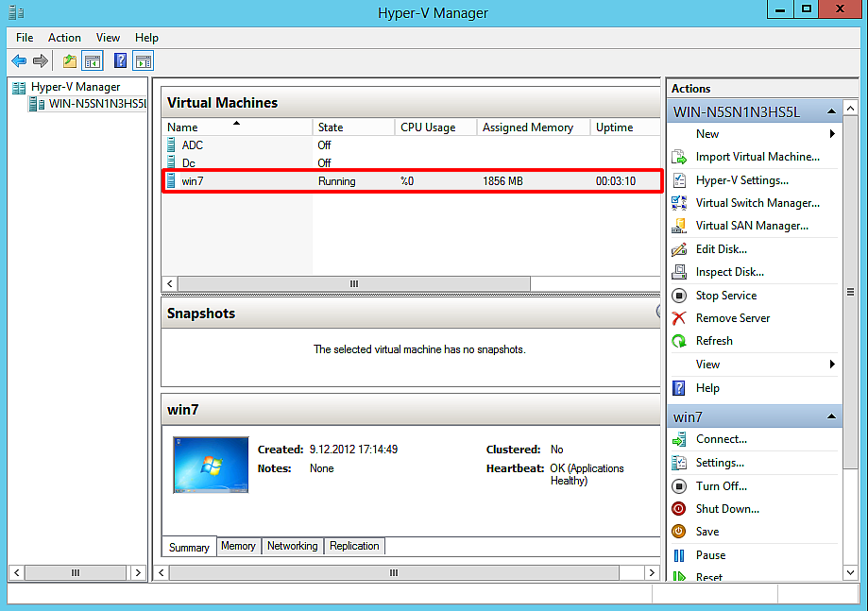Click the win7 desktop preview thumbnail
The image size is (868, 611).
tap(211, 464)
